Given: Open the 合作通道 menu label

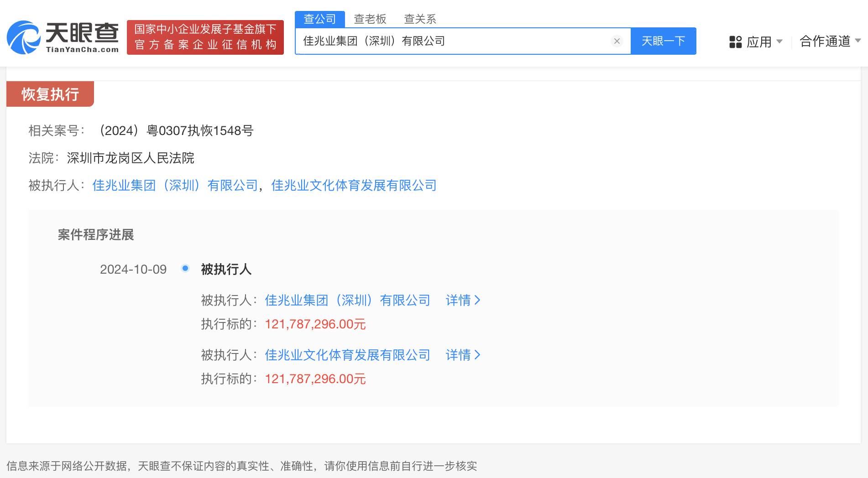Looking at the screenshot, I should 825,42.
